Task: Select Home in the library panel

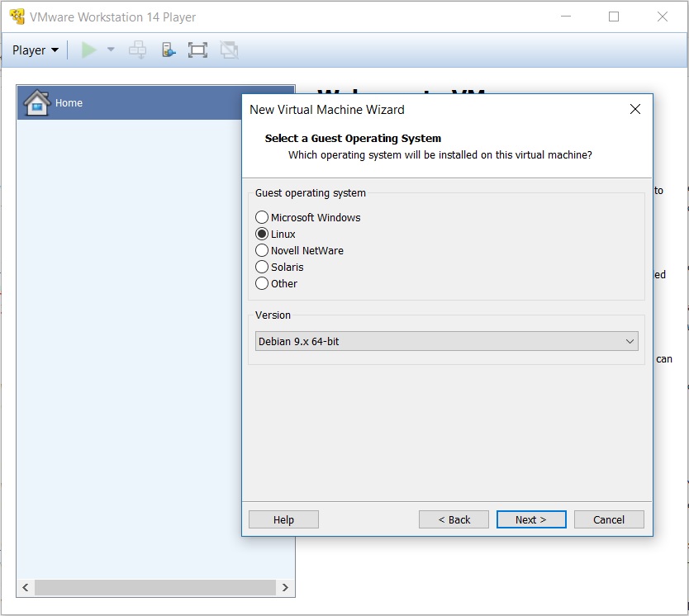Action: pos(156,102)
